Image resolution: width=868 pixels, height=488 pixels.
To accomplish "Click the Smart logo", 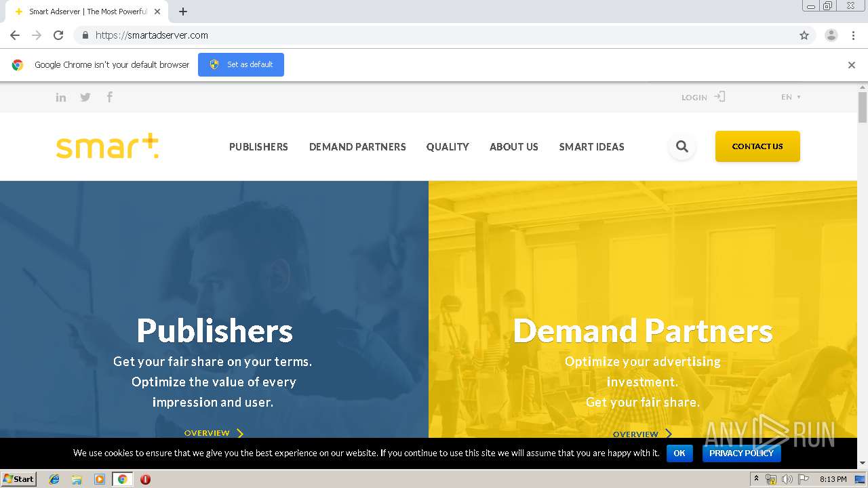I will click(107, 146).
